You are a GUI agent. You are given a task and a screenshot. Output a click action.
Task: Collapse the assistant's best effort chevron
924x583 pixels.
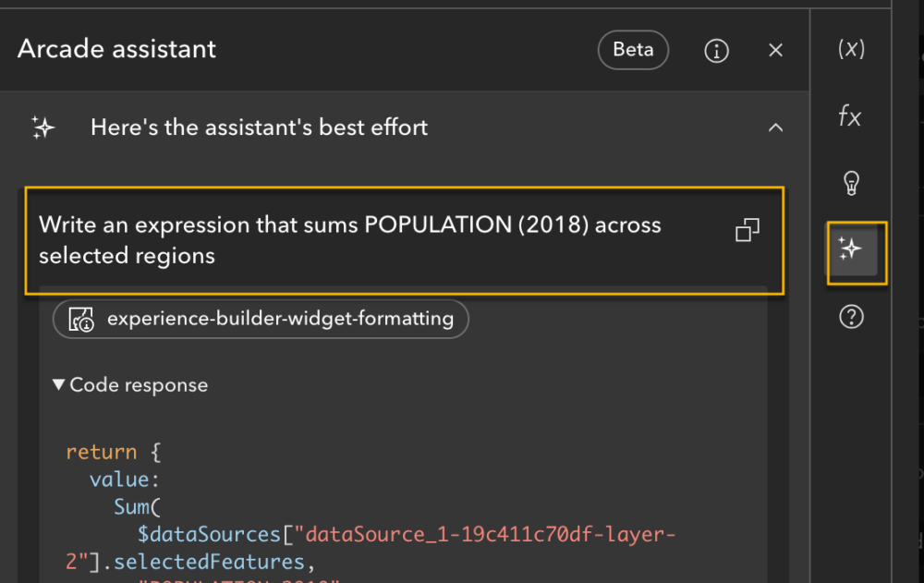point(776,128)
